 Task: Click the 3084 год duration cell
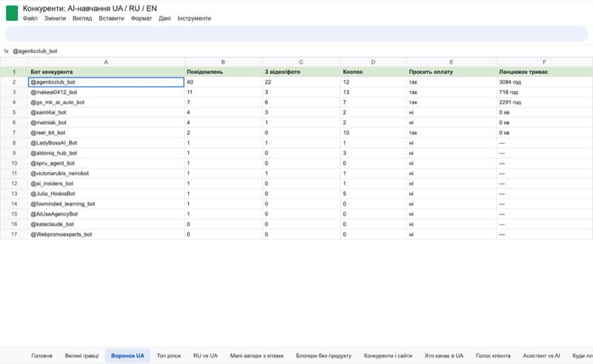[544, 82]
